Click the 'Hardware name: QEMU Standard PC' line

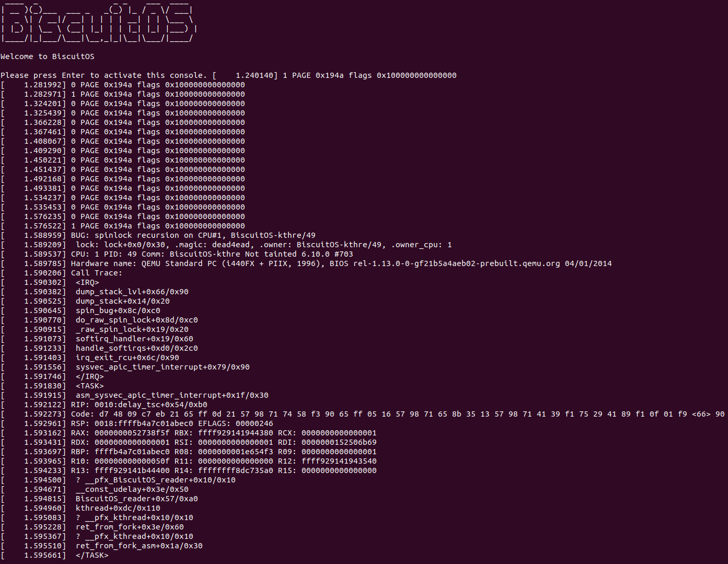click(x=306, y=263)
